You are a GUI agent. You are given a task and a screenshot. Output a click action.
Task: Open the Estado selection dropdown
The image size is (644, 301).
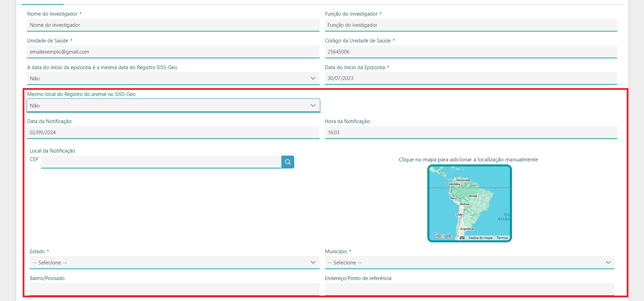174,263
